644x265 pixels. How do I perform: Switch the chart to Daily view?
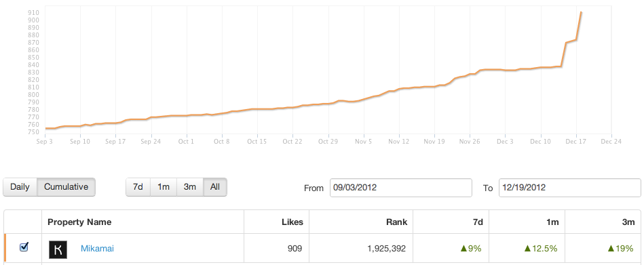pyautogui.click(x=20, y=187)
